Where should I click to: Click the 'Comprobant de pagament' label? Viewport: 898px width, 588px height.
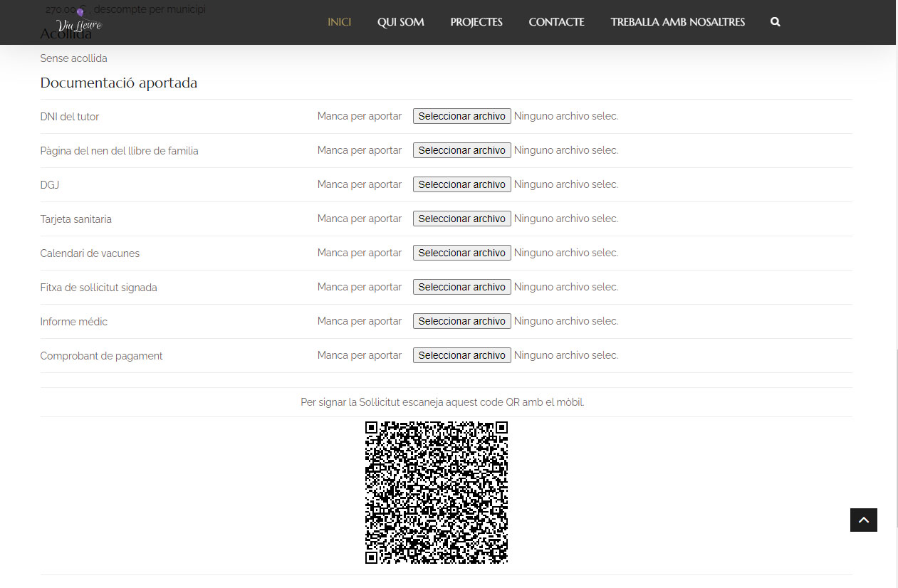[101, 356]
